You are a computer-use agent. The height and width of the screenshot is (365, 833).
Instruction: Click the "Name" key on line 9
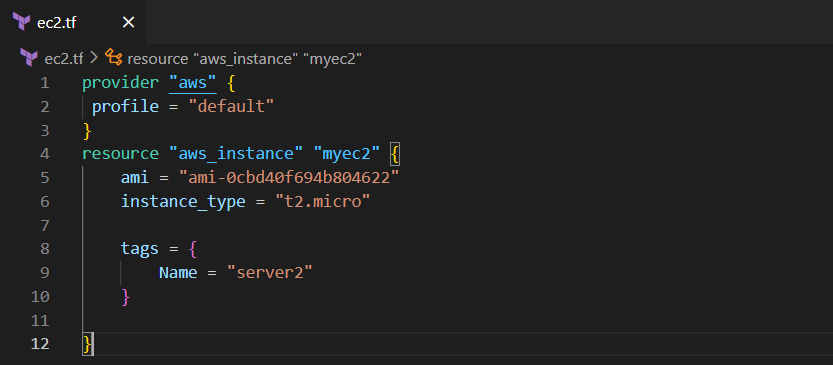click(x=178, y=273)
